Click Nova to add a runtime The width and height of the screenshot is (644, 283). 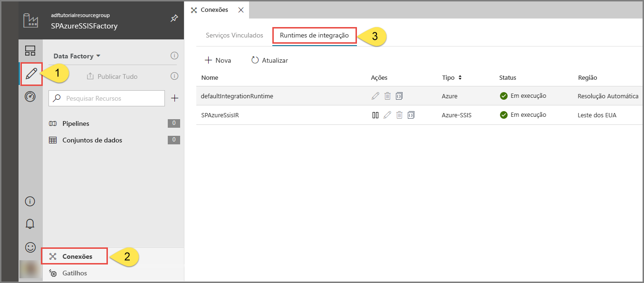218,60
